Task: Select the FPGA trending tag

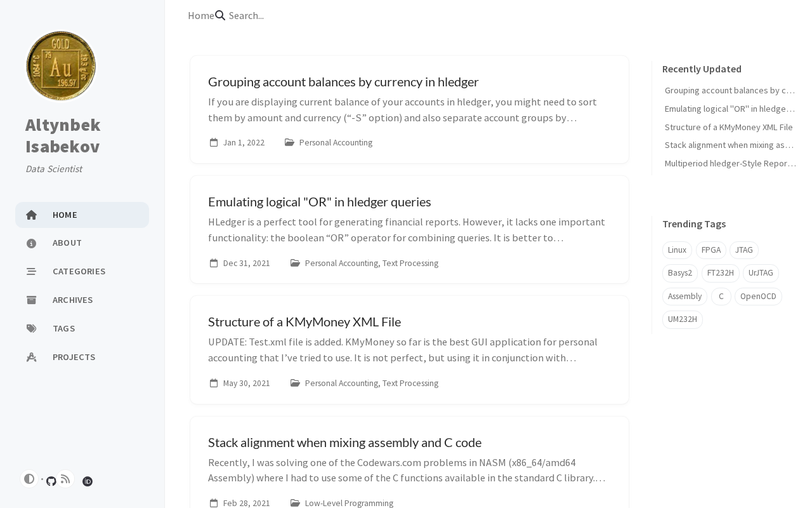Action: pyautogui.click(x=711, y=250)
